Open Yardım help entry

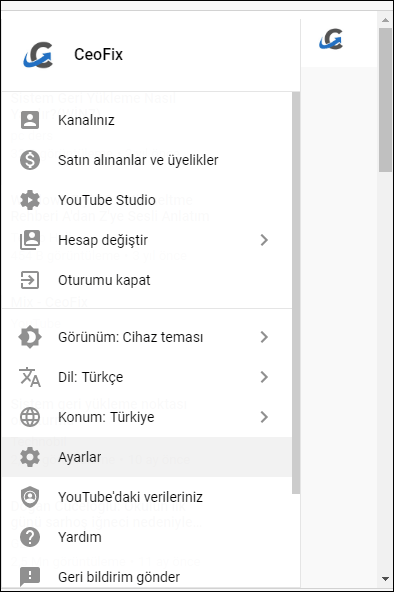pos(147,537)
